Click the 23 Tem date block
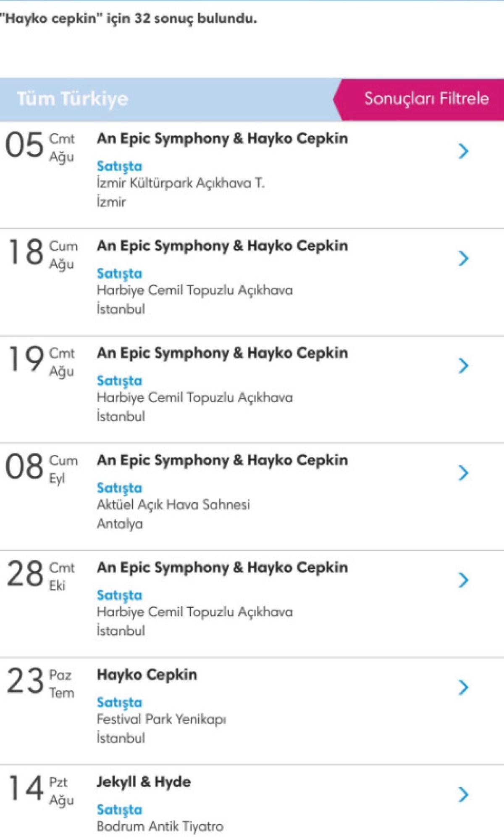This screenshot has height=839, width=504. tap(40, 683)
